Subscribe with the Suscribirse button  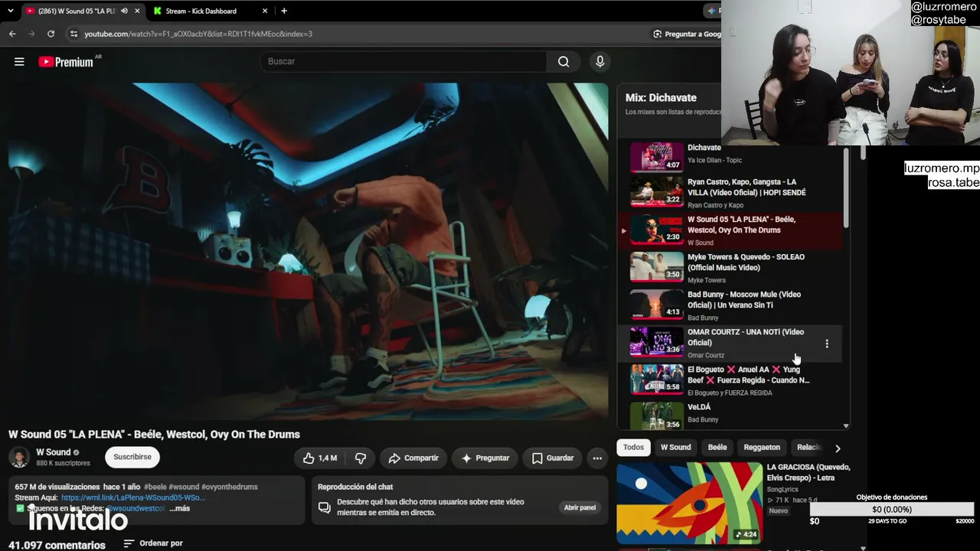pyautogui.click(x=132, y=457)
